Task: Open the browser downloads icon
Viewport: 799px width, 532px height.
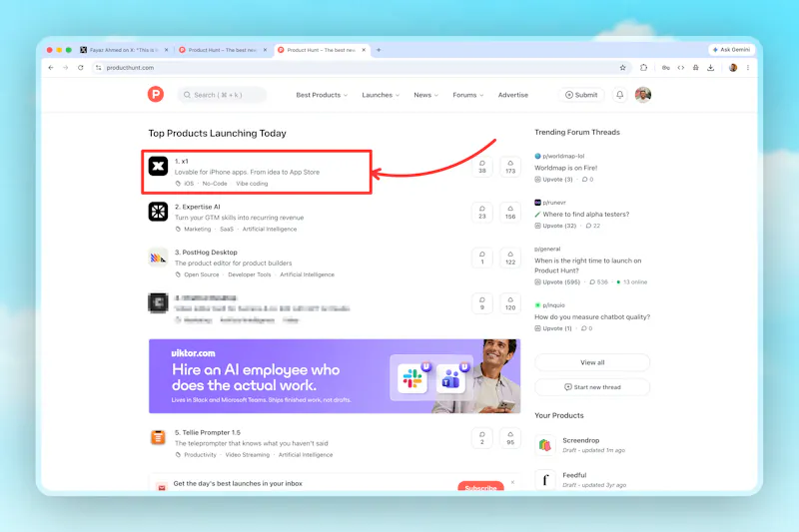Action: [x=711, y=68]
